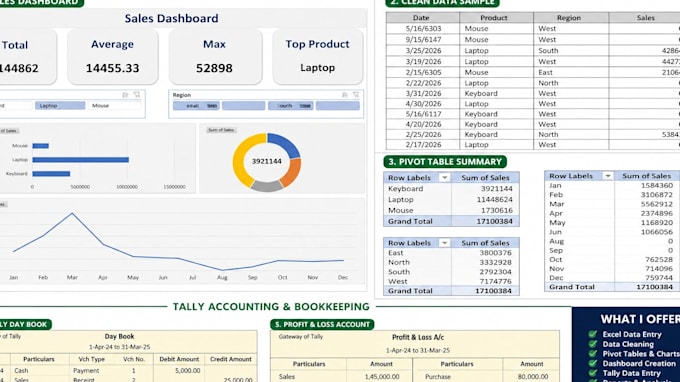
Task: Open Row Labels dropdown in monthly pivot table
Action: tap(608, 176)
